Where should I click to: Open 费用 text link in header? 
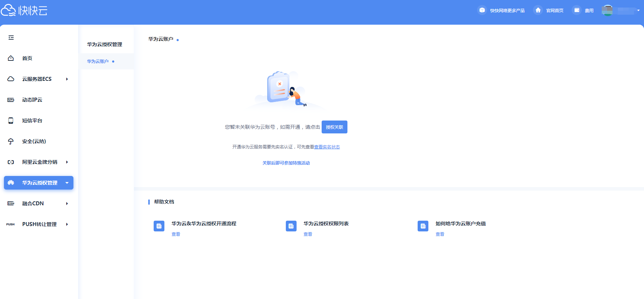pos(589,11)
